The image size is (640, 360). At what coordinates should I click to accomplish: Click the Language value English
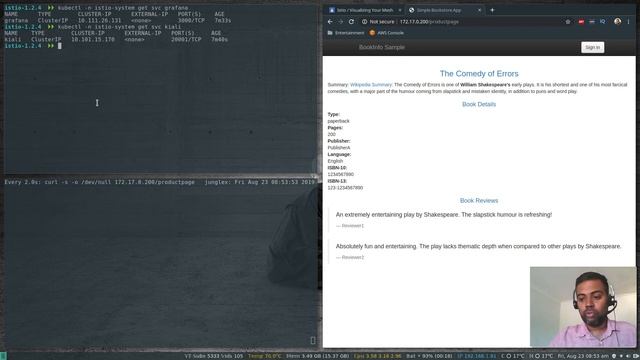click(x=335, y=161)
